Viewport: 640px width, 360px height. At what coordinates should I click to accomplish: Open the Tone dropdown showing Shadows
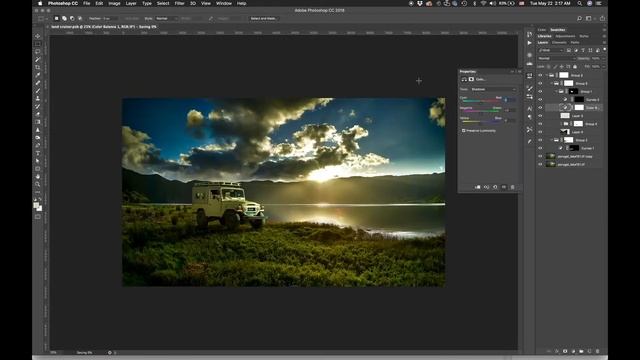(493, 89)
